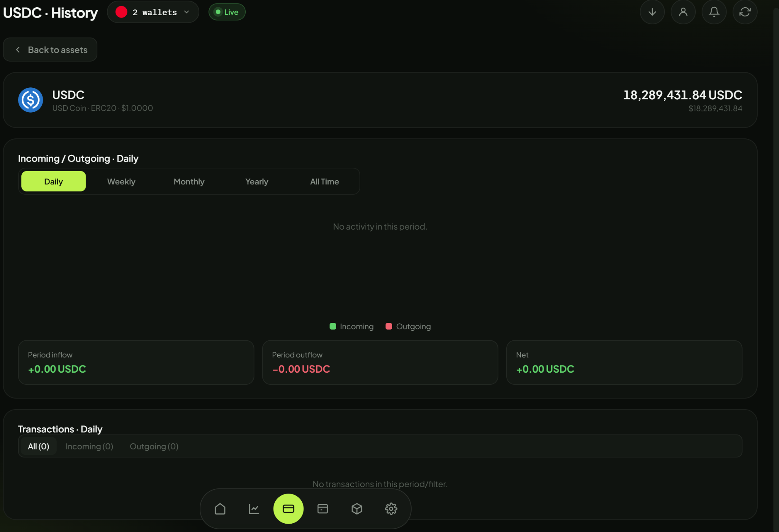779x532 pixels.
Task: Click the refresh sync icon
Action: pos(745,12)
